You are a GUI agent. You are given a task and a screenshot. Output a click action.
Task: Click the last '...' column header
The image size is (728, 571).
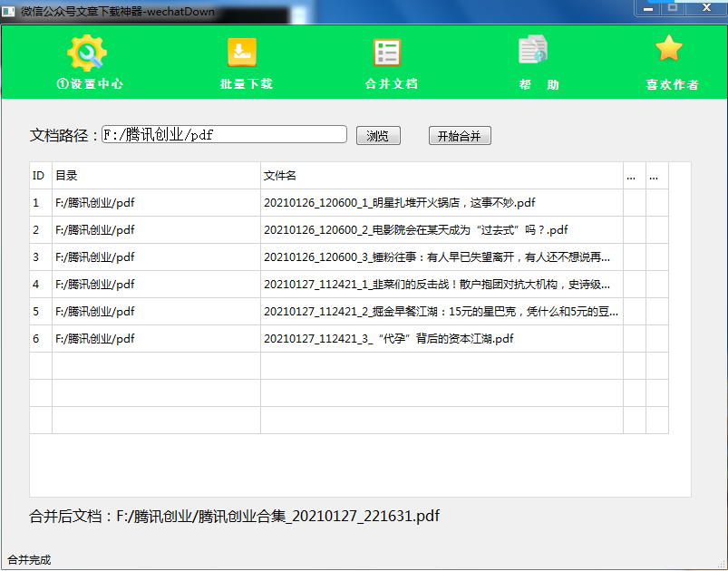pyautogui.click(x=657, y=176)
